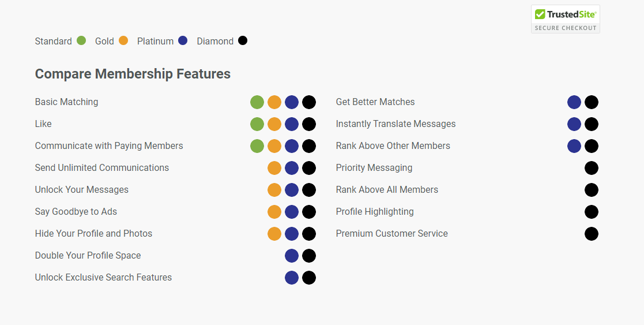The image size is (644, 325).
Task: Click the green Standard legend dot
Action: [81, 41]
